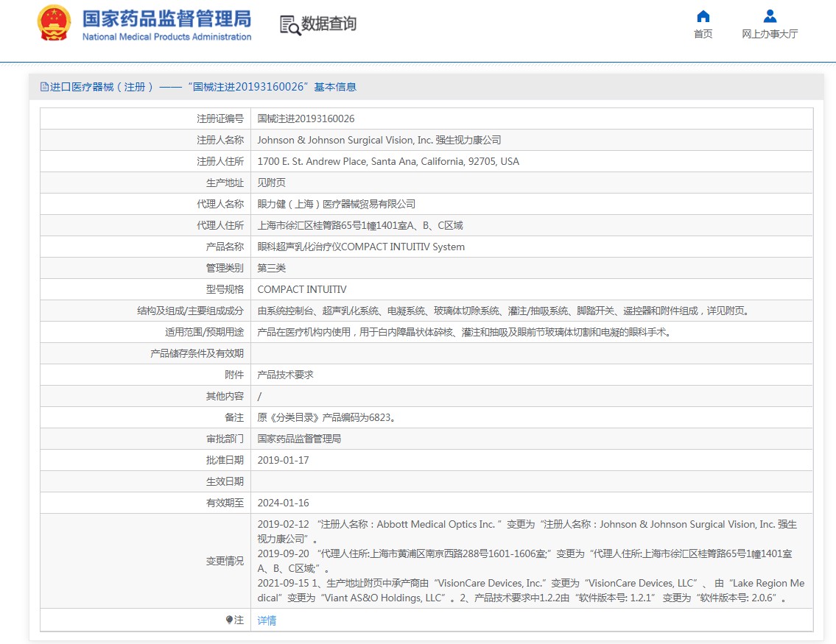Click the 代理人住所 row label
The image size is (836, 644).
[x=220, y=225]
